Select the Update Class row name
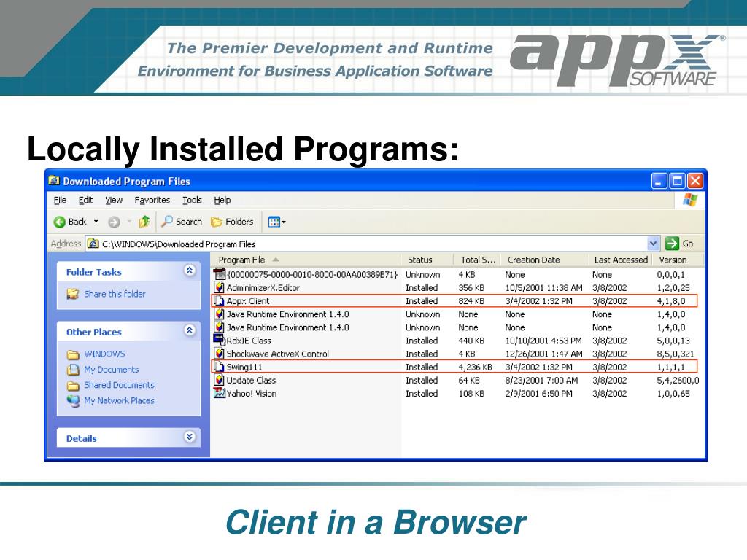This screenshot has width=747, height=560. 251,381
